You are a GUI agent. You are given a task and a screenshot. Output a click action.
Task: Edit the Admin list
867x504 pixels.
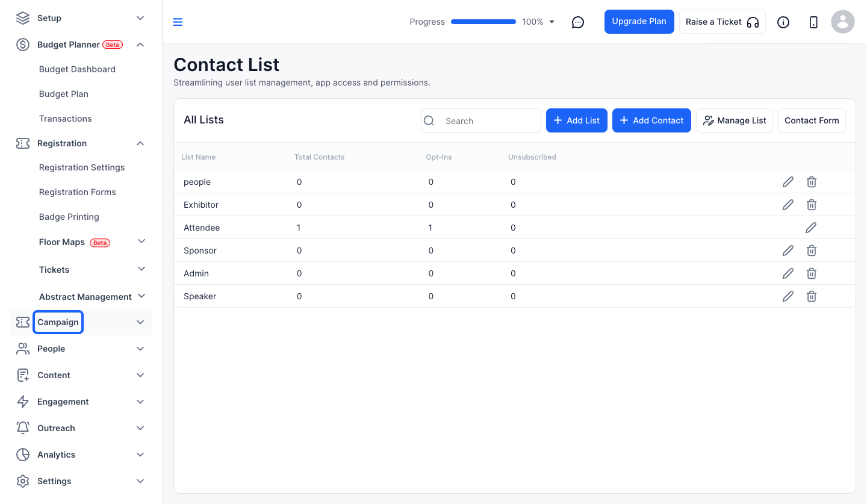(x=788, y=273)
